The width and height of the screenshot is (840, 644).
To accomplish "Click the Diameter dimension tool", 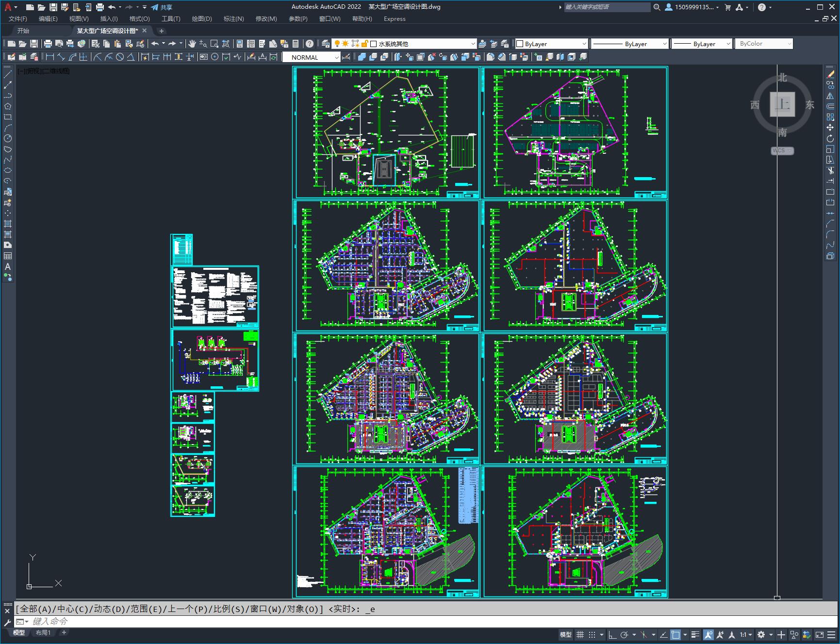I will click(120, 57).
